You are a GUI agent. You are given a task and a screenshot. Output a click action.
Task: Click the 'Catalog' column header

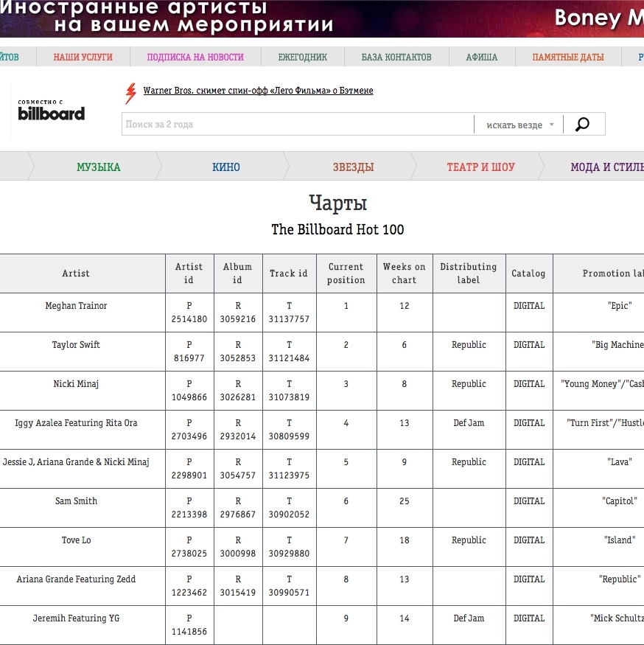529,273
